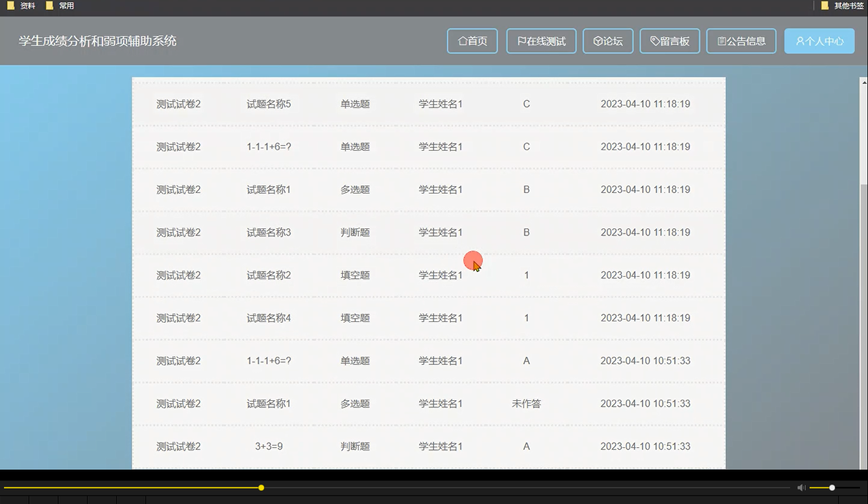Click timestamp in 3+3=9 row
The image size is (868, 504).
pyautogui.click(x=645, y=446)
